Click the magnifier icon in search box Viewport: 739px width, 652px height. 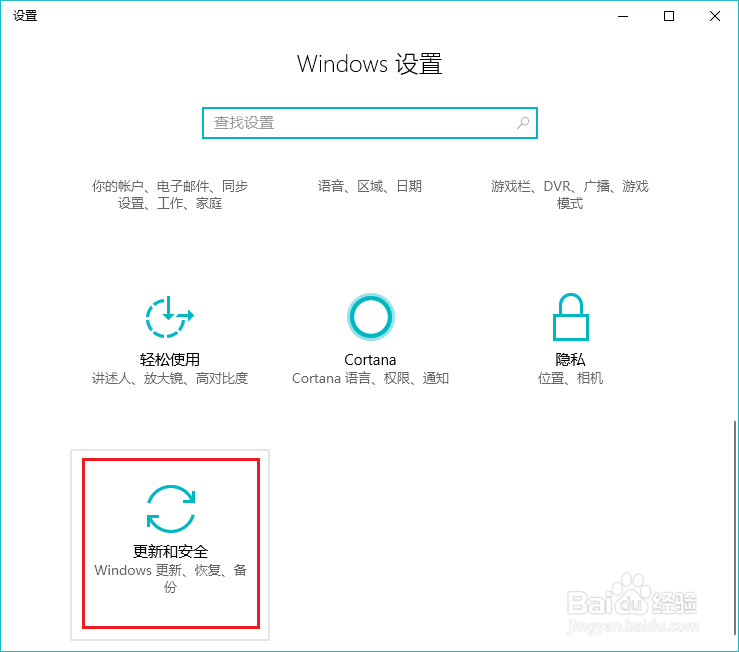pos(523,123)
